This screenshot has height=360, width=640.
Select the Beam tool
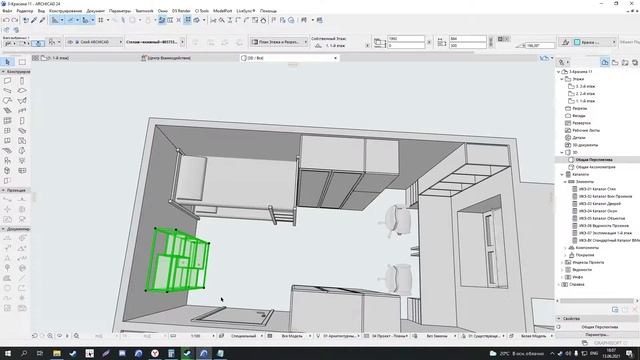[x=7, y=91]
